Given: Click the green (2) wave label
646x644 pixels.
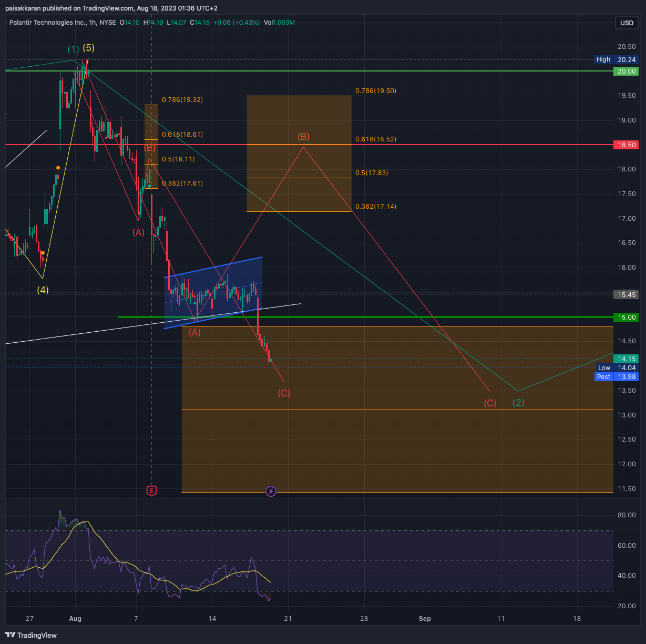Looking at the screenshot, I should coord(519,403).
